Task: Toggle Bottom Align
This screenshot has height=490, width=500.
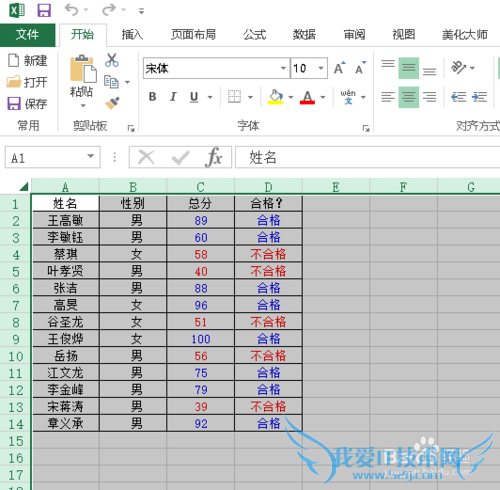Action: [x=429, y=71]
